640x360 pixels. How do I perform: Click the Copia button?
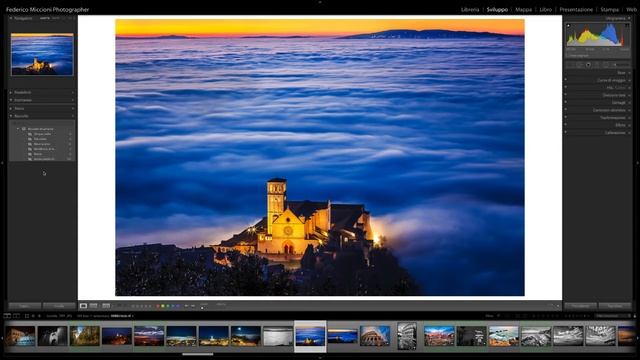click(24, 306)
